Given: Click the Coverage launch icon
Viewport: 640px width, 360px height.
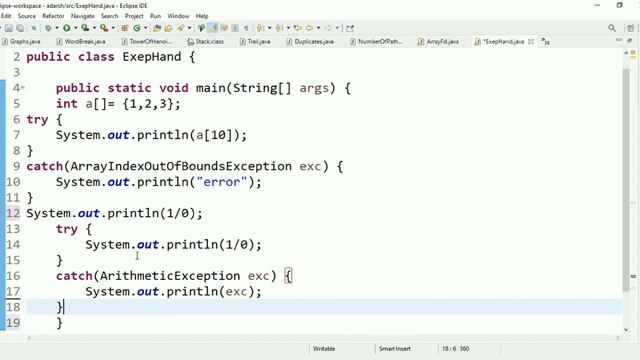Looking at the screenshot, I should pos(85,28).
